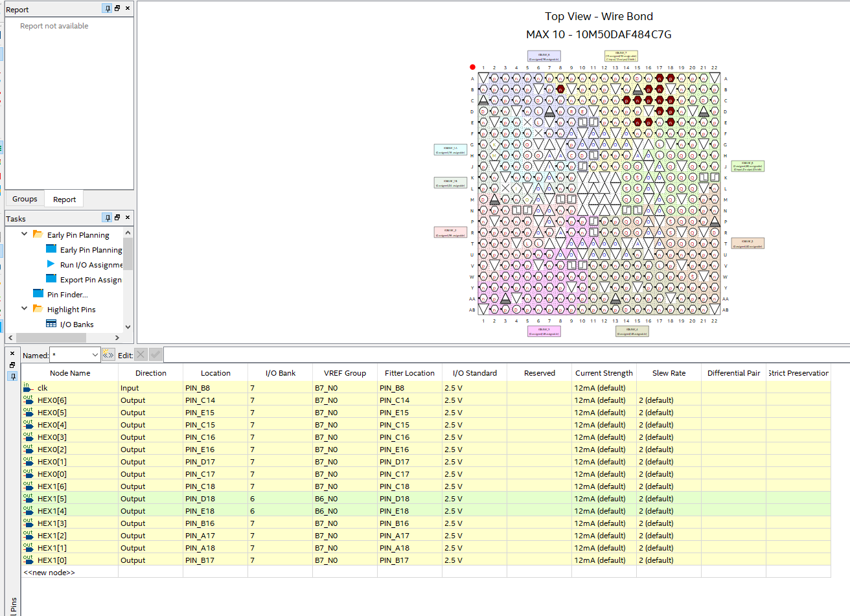Image resolution: width=850 pixels, height=616 pixels.
Task: Click I/O Bank 2 red legend box
Action: (x=450, y=233)
